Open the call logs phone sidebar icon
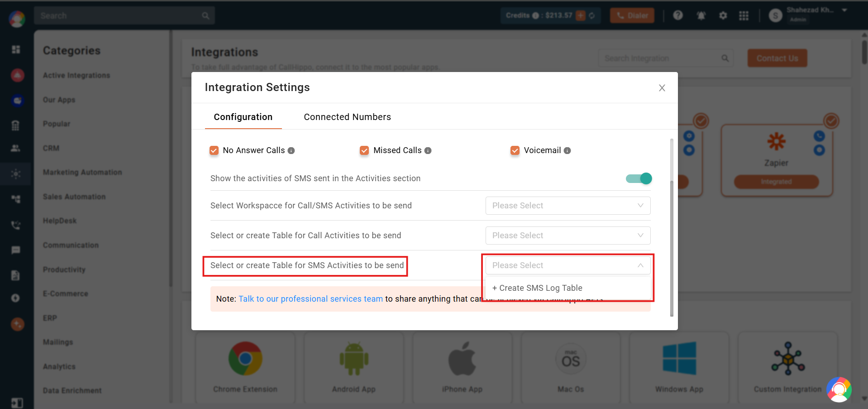Viewport: 868px width, 409px height. pos(16,225)
